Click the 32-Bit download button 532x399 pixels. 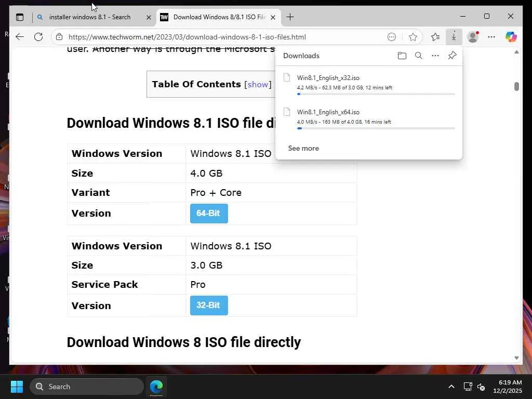click(209, 305)
